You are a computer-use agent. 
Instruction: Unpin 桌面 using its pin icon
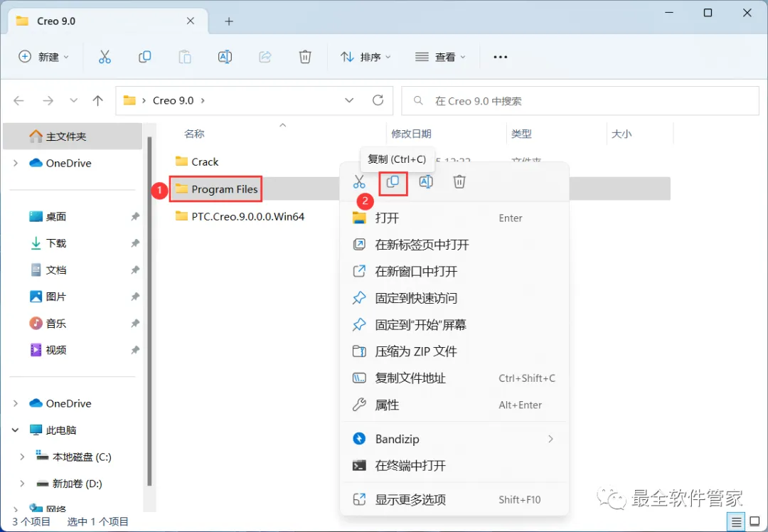(x=135, y=216)
